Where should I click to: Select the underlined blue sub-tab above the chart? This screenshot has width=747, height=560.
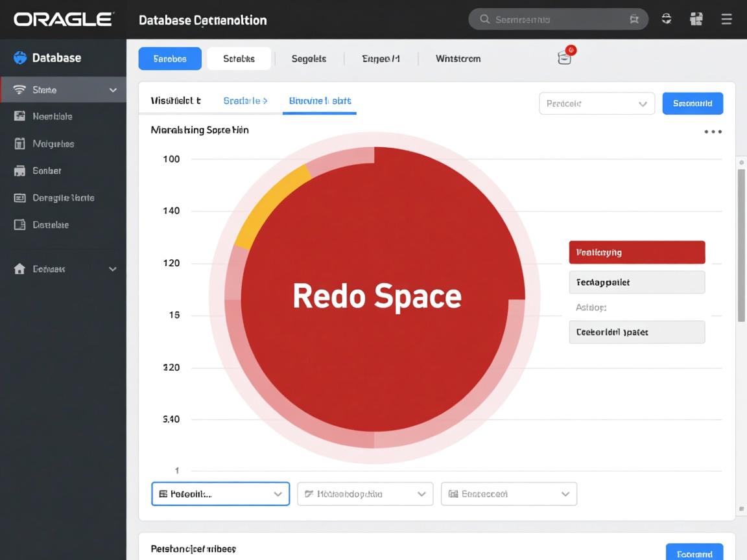[319, 101]
